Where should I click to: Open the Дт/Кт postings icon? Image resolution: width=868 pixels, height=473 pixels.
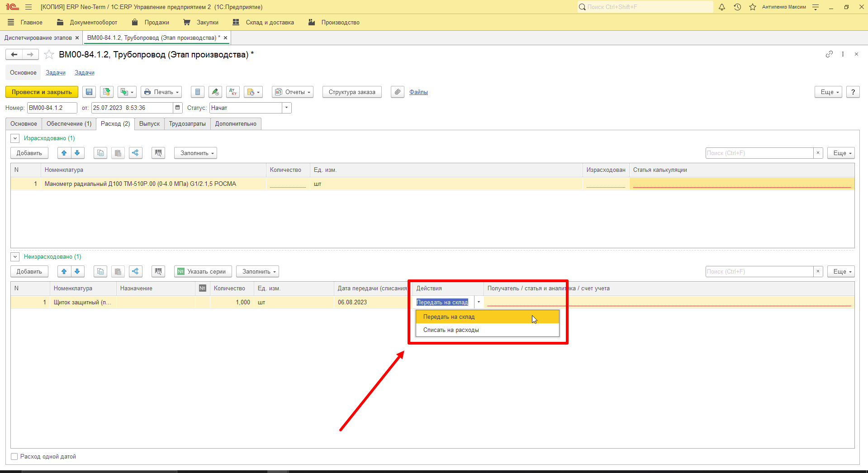[233, 92]
